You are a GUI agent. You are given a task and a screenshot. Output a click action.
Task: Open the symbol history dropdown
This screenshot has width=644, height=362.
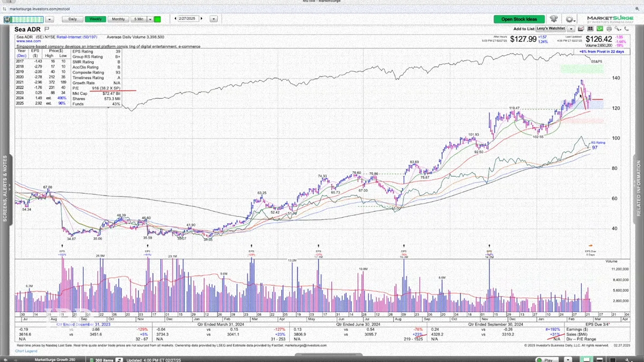(x=49, y=19)
